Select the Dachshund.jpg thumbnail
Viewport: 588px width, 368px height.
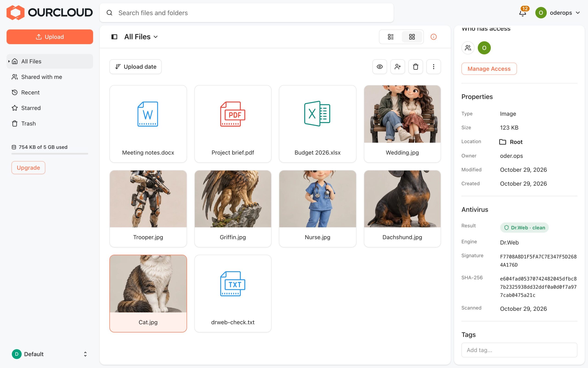[x=402, y=199]
